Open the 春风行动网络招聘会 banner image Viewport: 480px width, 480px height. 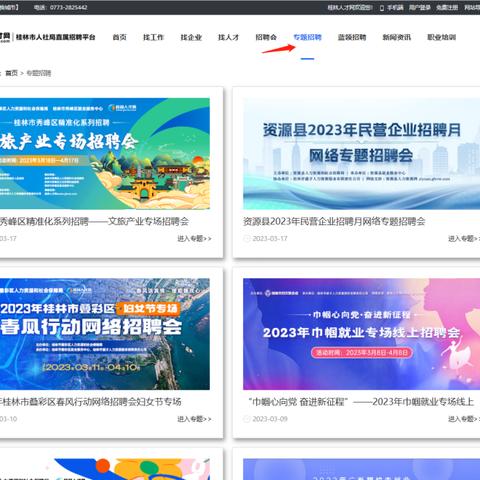click(105, 334)
